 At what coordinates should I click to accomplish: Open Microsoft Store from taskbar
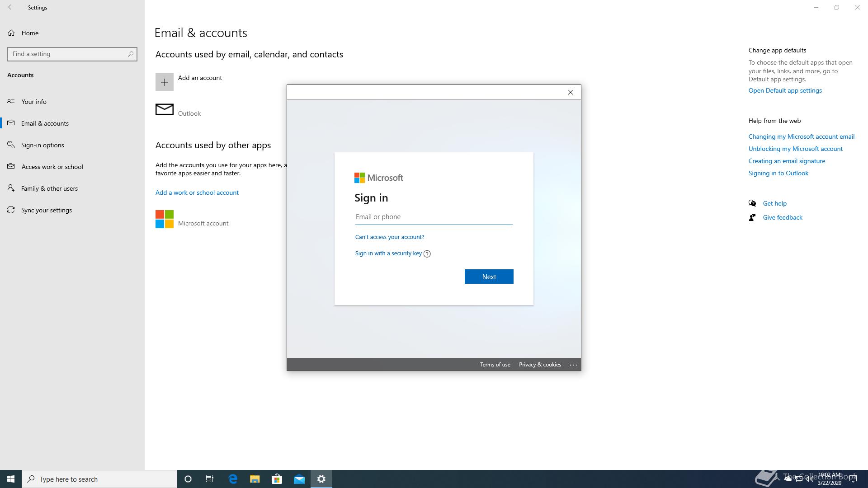277,479
